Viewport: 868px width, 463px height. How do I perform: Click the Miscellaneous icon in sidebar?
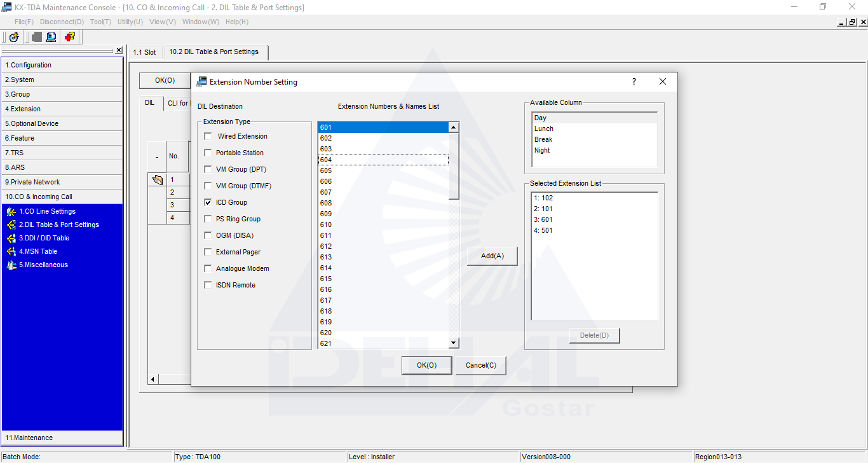(x=11, y=265)
